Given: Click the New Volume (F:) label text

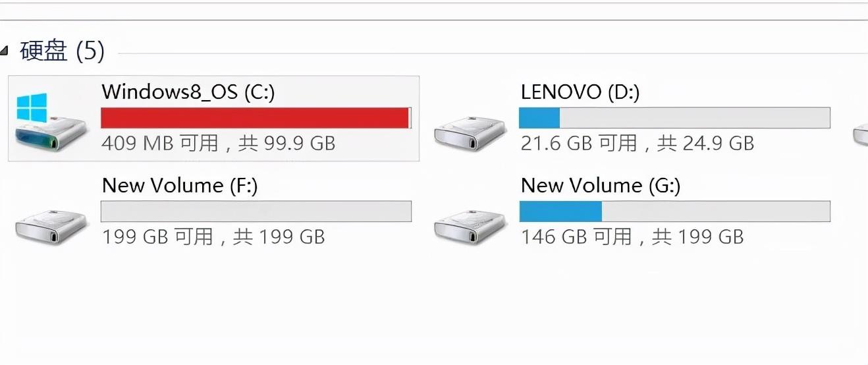Looking at the screenshot, I should coord(180,186).
